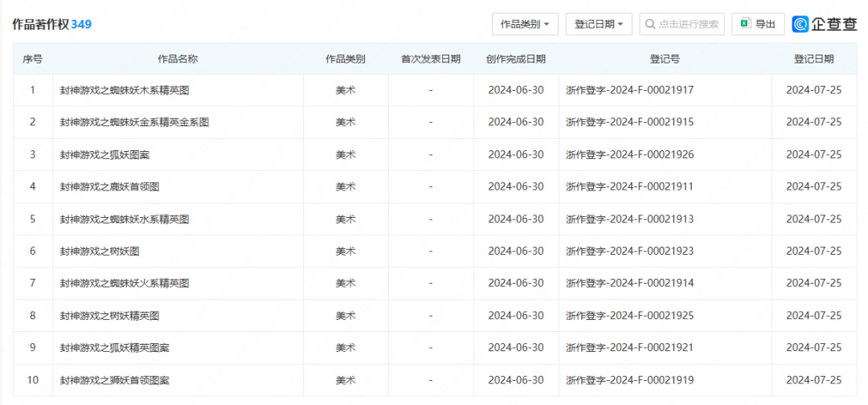Screen dimensions: 868x405
Task: Click registration number 浙作登字-2024-F-00021914
Action: (629, 283)
